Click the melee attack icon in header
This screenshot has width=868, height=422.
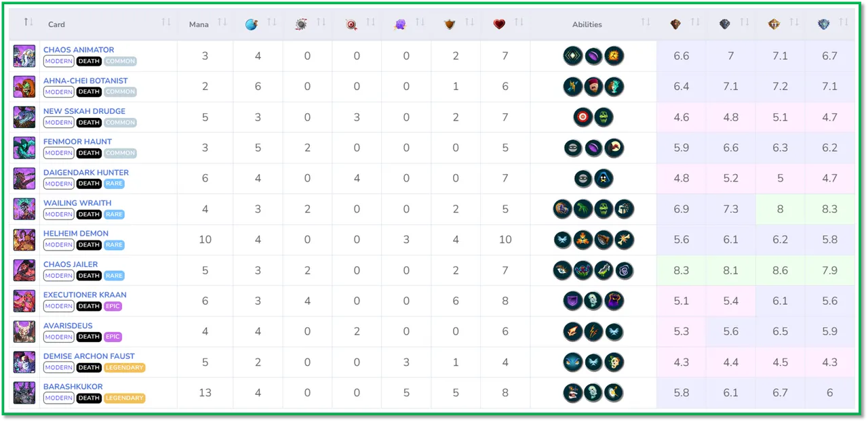pyautogui.click(x=301, y=24)
